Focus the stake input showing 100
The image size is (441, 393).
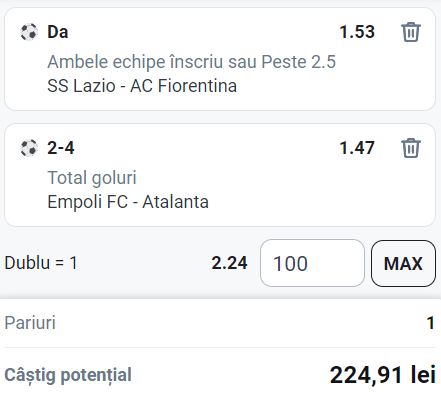312,263
